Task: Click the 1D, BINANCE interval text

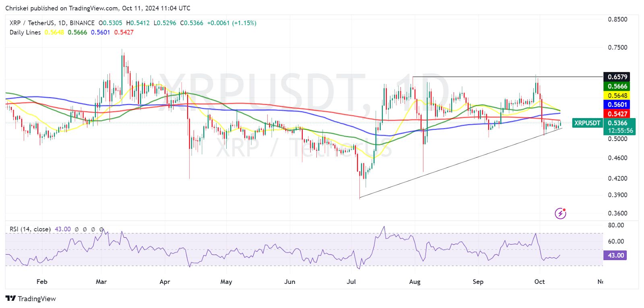Action: pyautogui.click(x=76, y=23)
